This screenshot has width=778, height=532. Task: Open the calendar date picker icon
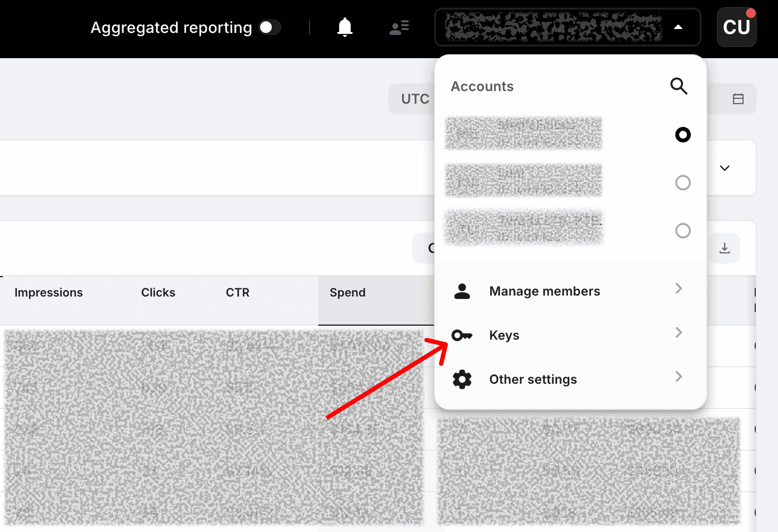(x=738, y=99)
